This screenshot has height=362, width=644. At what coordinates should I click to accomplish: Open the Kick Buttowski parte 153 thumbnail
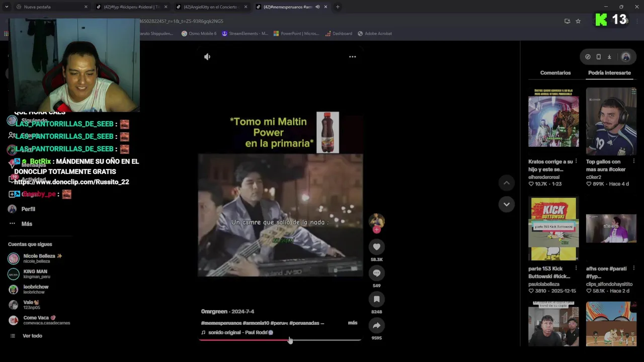[x=553, y=229]
